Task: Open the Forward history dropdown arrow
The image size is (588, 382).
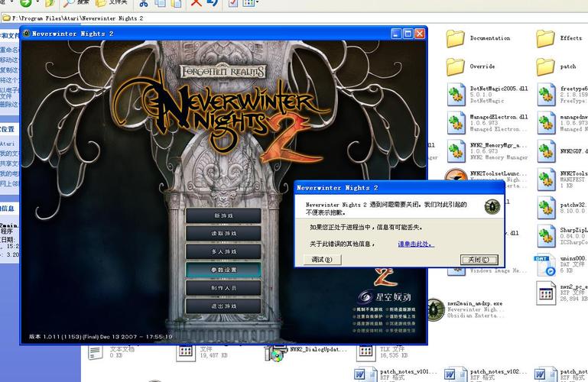Action: [x=37, y=3]
